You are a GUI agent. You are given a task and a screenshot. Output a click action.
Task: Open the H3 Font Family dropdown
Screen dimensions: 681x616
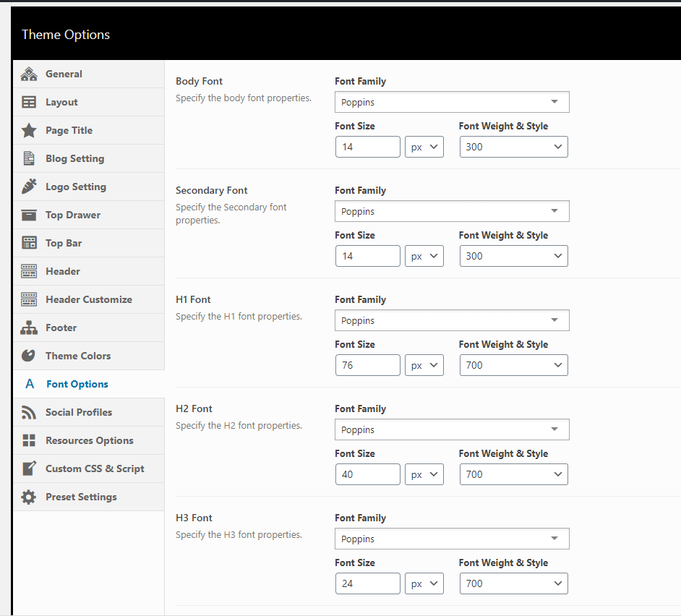tap(452, 539)
